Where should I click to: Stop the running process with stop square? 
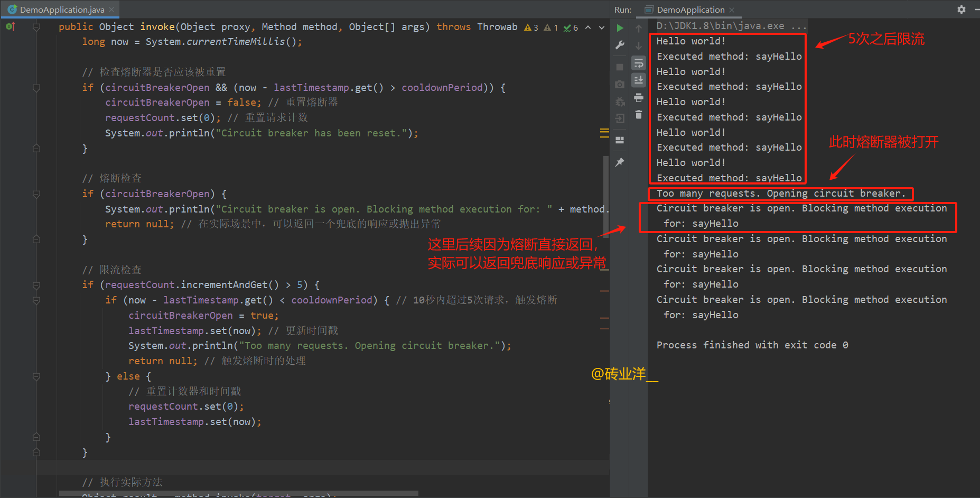(620, 64)
